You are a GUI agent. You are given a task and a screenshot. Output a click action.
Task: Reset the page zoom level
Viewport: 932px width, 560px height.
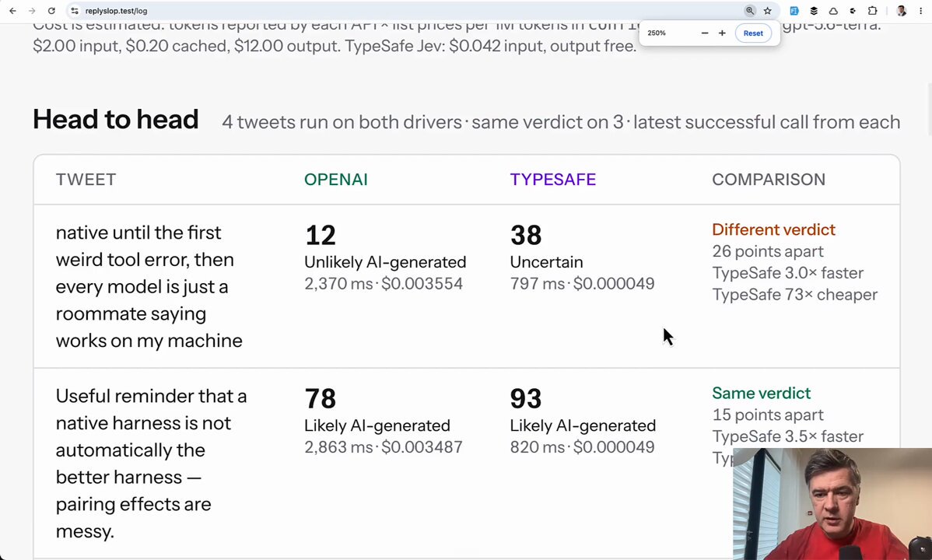coord(753,33)
